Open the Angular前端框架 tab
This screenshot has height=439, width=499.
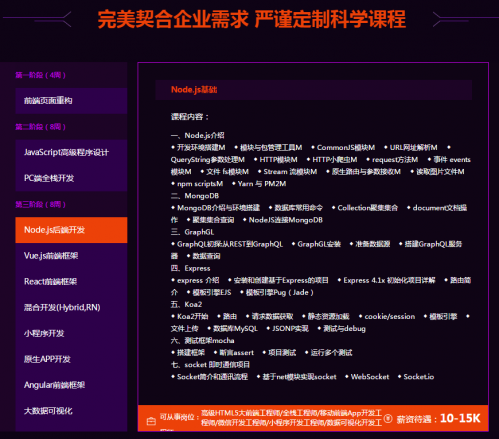[71, 385]
